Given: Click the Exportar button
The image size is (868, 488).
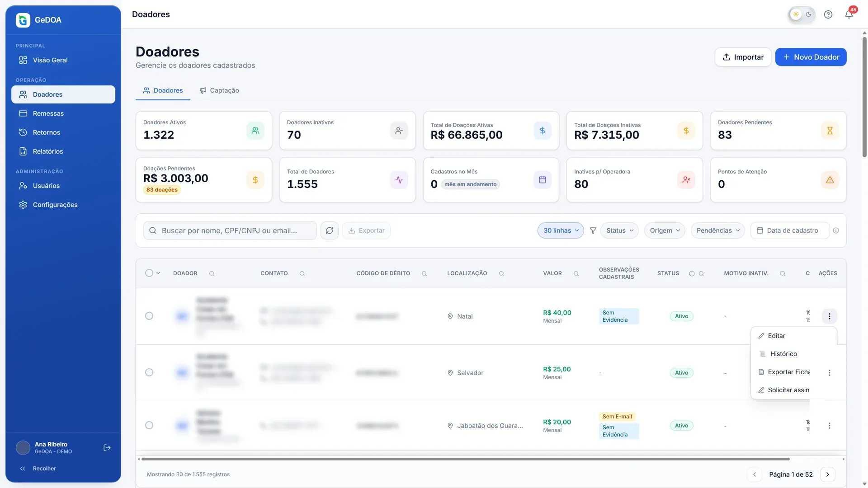Looking at the screenshot, I should [x=366, y=230].
